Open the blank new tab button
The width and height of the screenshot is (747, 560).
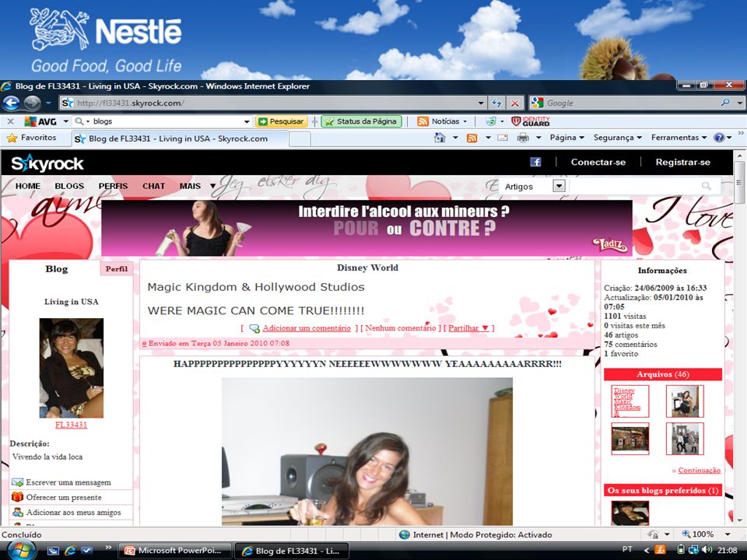[300, 138]
